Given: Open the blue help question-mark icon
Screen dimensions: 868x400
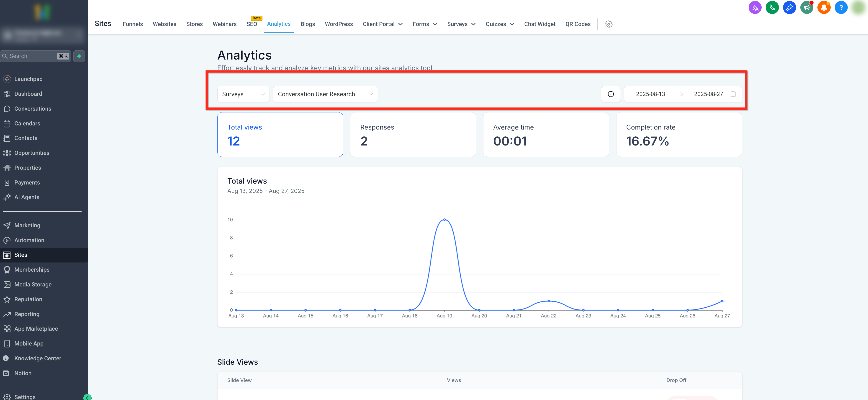Looking at the screenshot, I should [841, 8].
